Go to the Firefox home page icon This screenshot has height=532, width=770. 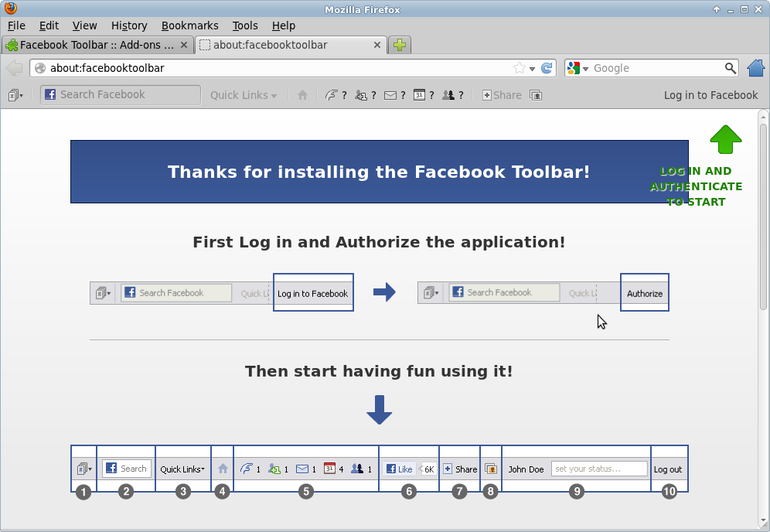pos(756,68)
